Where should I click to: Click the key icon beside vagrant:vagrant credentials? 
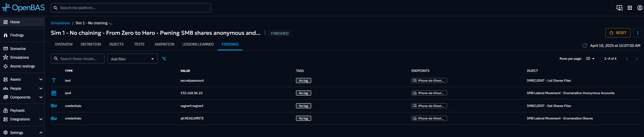[x=54, y=106]
